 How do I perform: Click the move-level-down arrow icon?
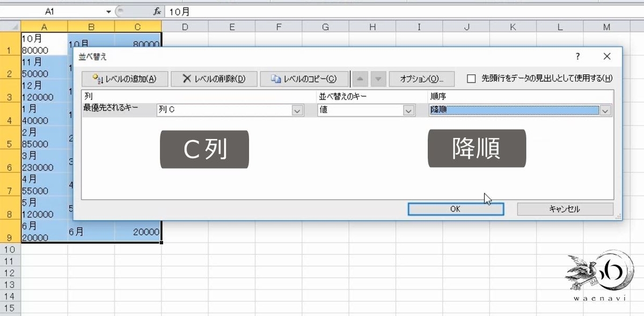tap(379, 78)
